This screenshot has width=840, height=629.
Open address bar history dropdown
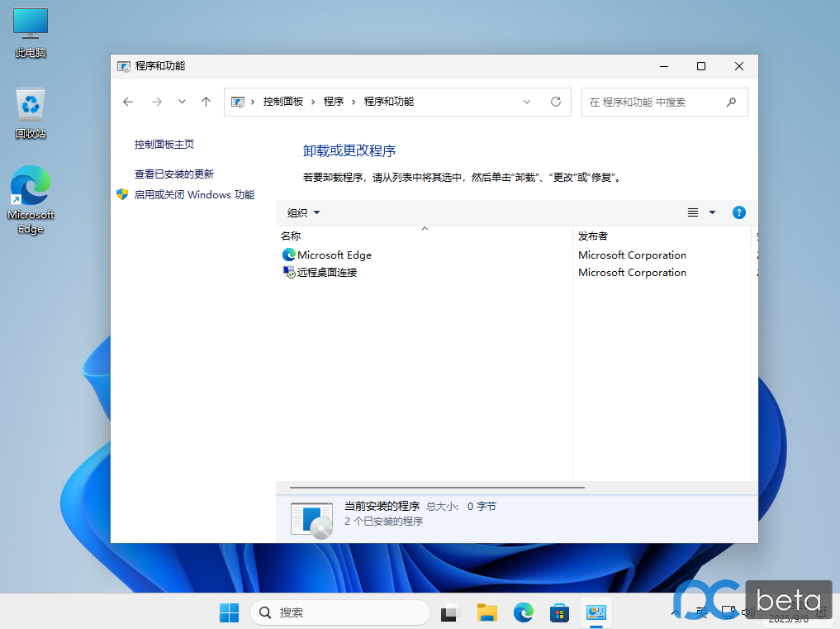[x=527, y=102]
